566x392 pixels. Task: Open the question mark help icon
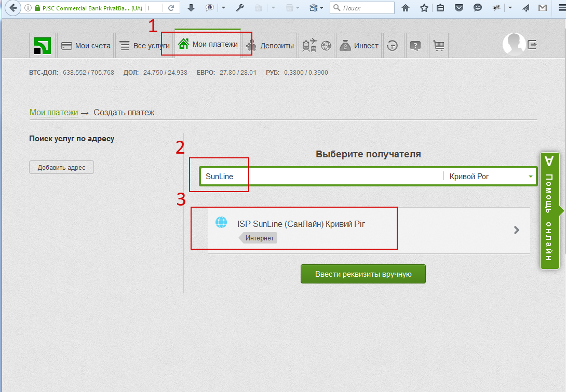[415, 46]
